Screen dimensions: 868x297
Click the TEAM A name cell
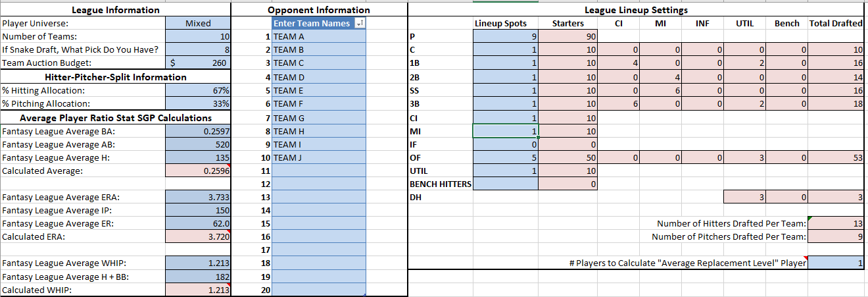coord(318,37)
